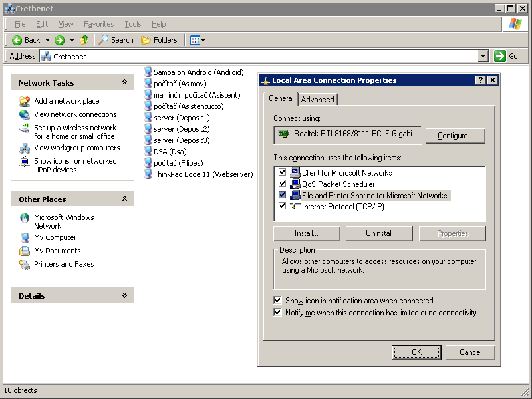Screen dimensions: 532x399
Task: Select the Samba on Android computer icon
Action: (x=148, y=72)
